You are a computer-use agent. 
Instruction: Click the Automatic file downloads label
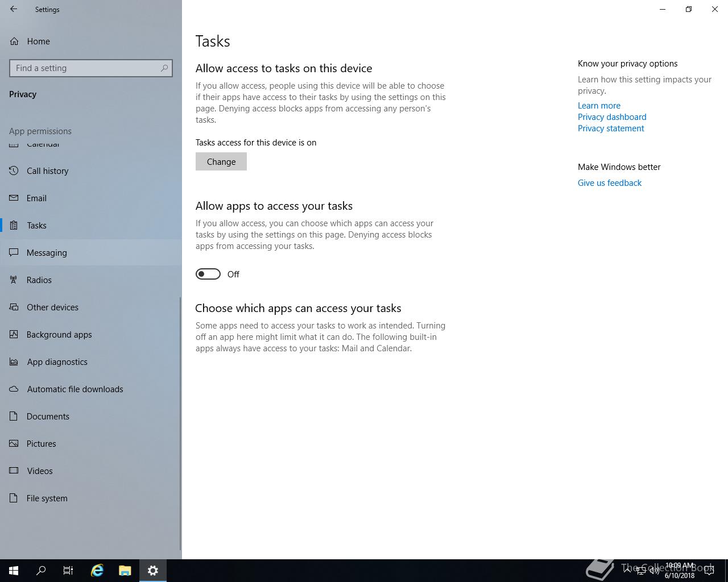[75, 389]
